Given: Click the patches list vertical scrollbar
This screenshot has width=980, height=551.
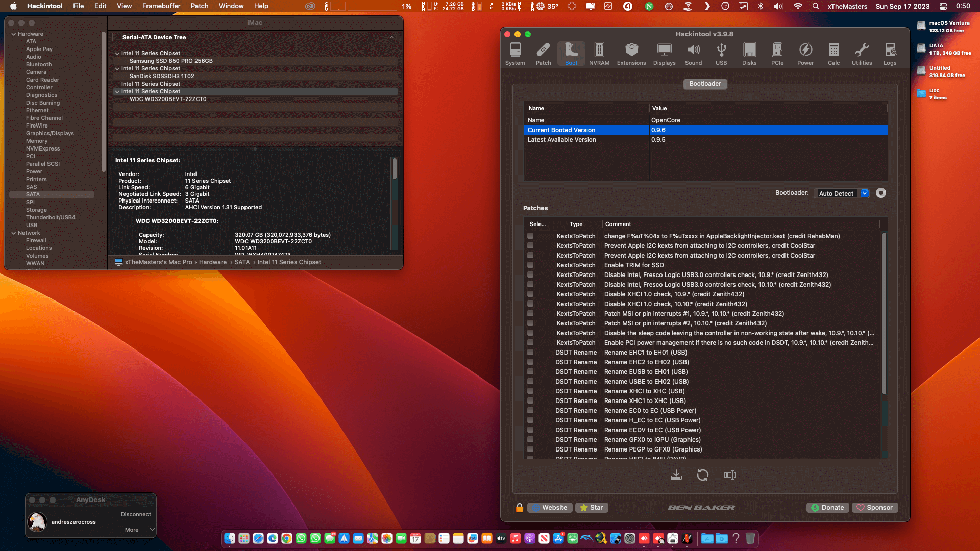Looking at the screenshot, I should 884,314.
